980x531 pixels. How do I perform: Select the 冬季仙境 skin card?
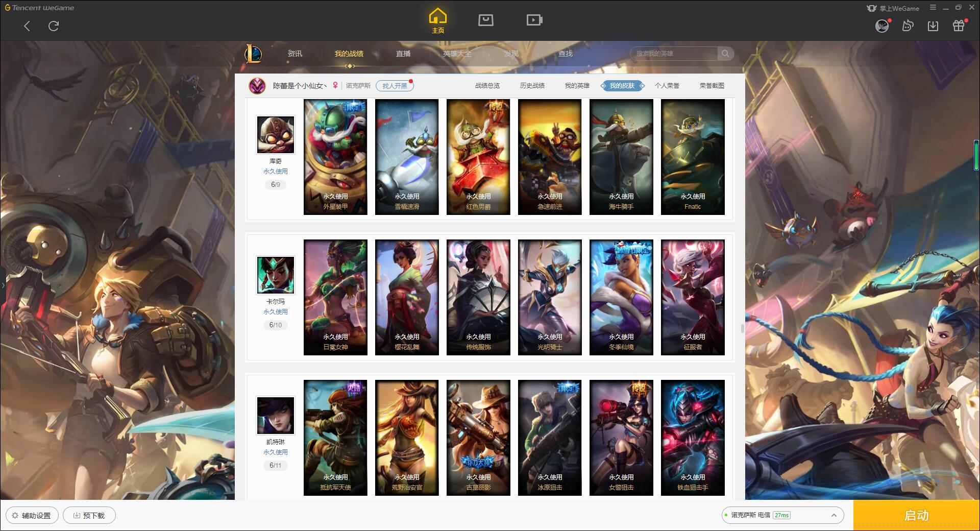(x=621, y=297)
